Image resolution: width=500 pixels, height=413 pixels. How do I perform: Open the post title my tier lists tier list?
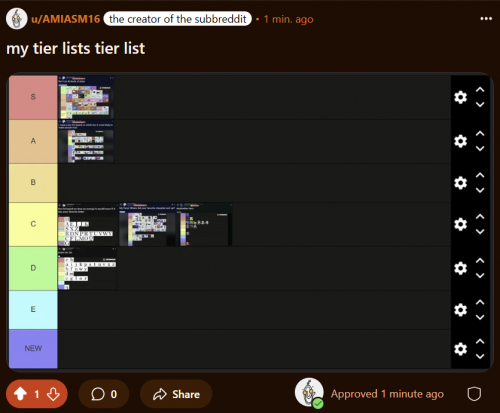[x=76, y=49]
